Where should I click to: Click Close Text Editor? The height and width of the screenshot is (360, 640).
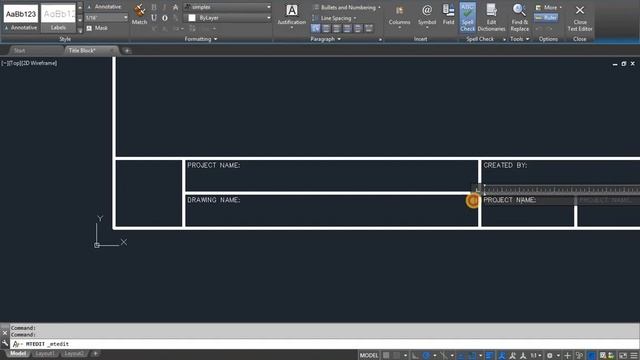[x=580, y=17]
